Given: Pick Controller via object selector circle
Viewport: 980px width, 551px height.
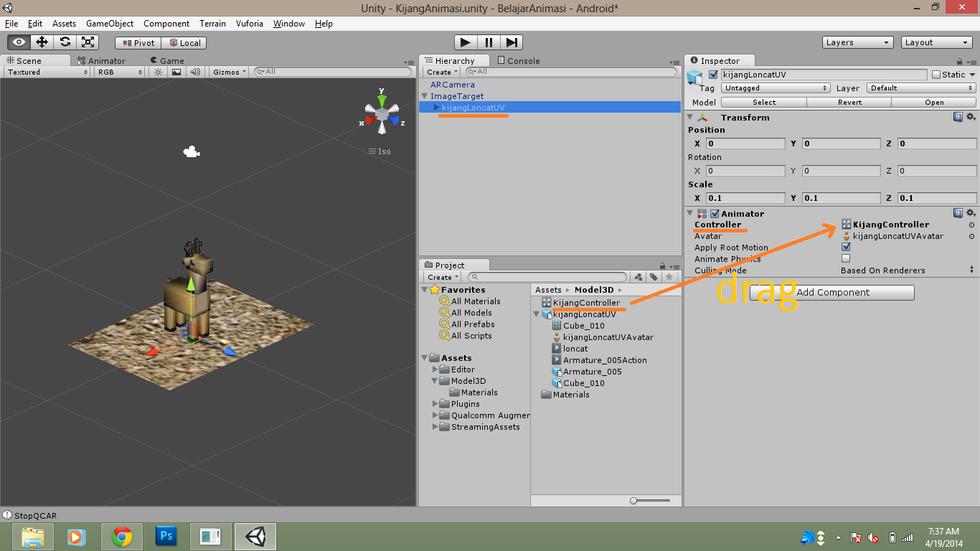Looking at the screenshot, I should tap(971, 225).
